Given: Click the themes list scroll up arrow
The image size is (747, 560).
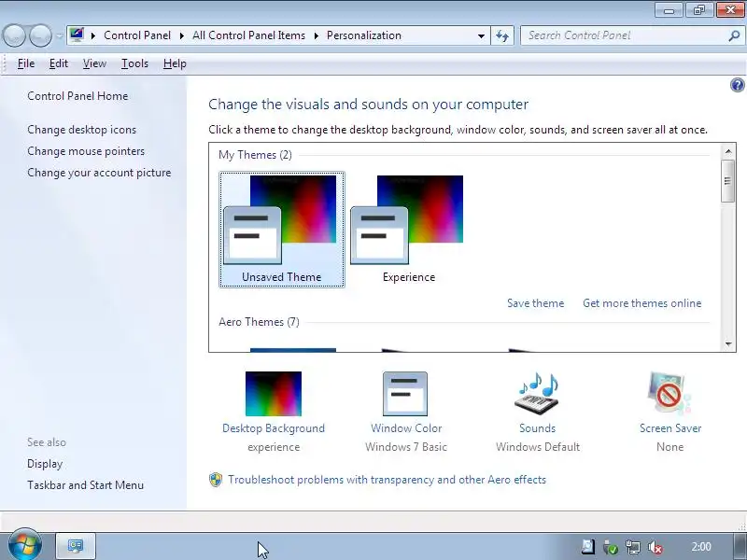Looking at the screenshot, I should coord(728,152).
